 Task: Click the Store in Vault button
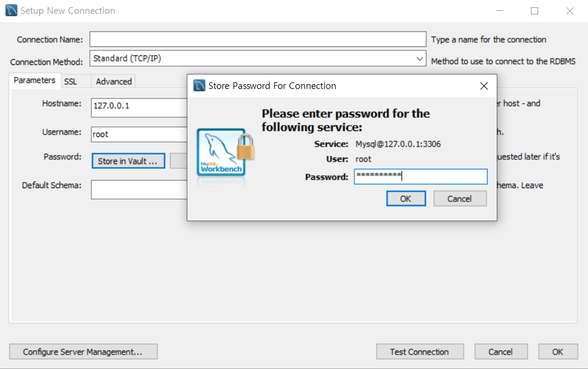coord(128,160)
